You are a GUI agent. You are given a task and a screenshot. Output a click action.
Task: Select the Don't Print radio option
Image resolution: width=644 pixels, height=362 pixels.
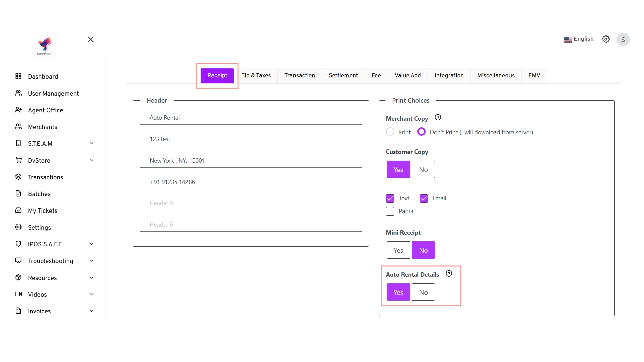422,132
